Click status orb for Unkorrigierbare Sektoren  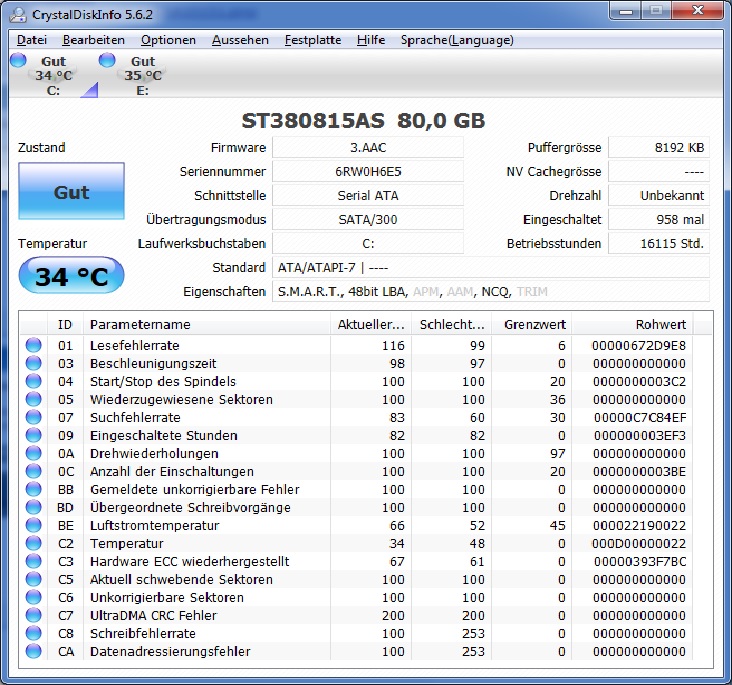pyautogui.click(x=33, y=597)
